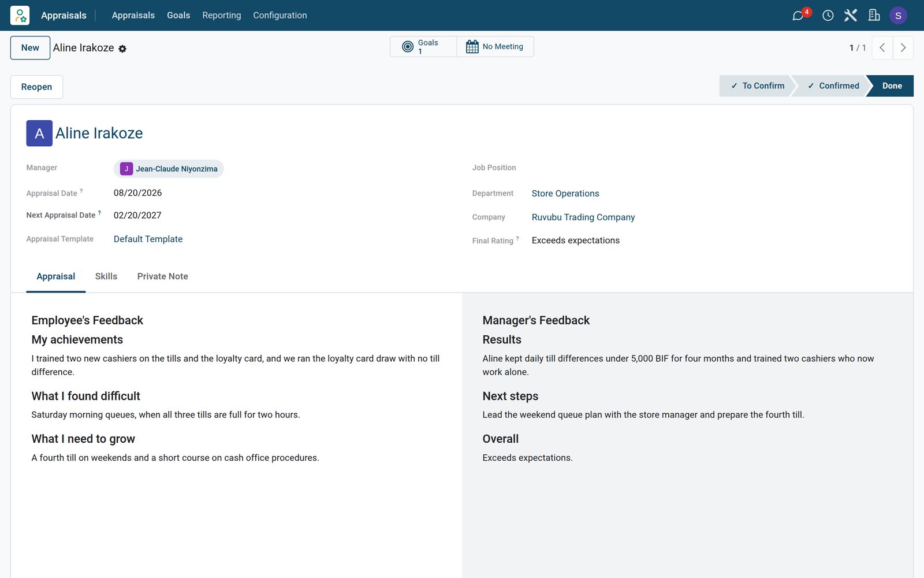Screen dimensions: 924x578
Task: Click the Aline Irakoze employee name heading
Action: coord(99,134)
